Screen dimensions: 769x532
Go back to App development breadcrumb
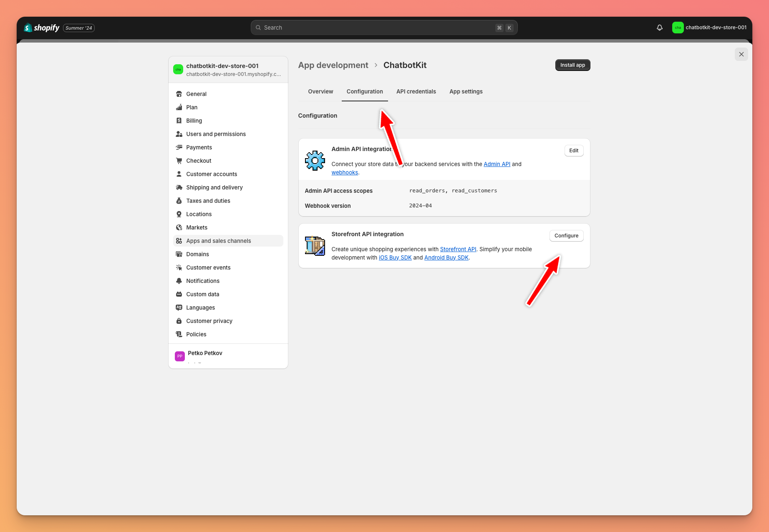[x=333, y=65]
